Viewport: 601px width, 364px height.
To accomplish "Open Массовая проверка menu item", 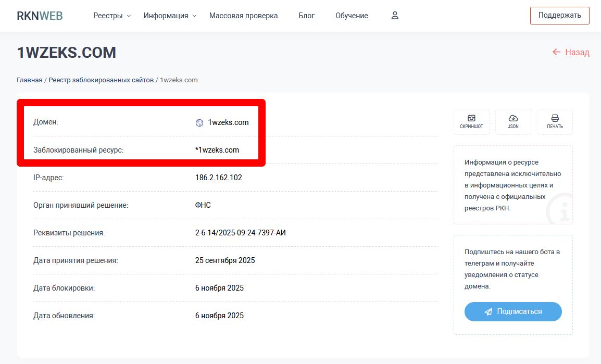I will (x=243, y=16).
